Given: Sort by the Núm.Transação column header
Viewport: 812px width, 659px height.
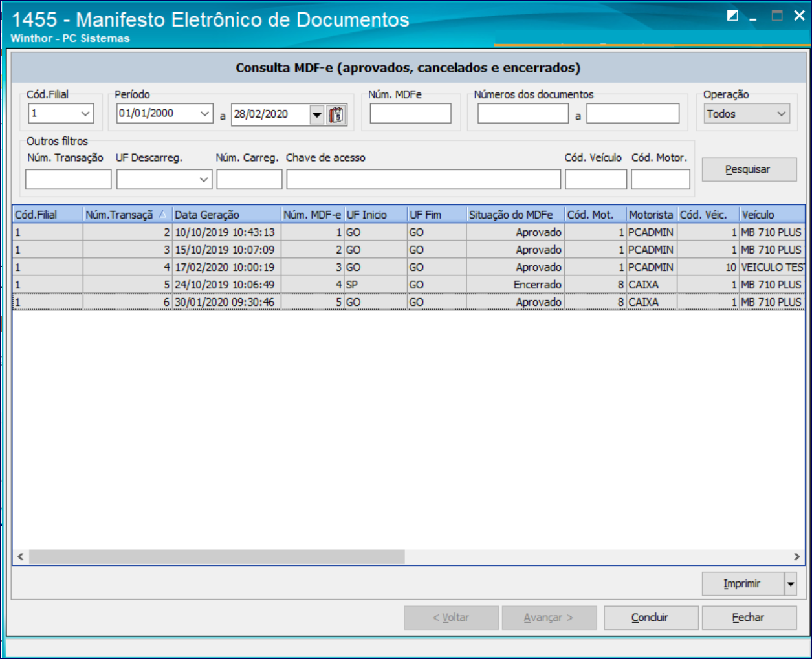Looking at the screenshot, I should [x=128, y=215].
